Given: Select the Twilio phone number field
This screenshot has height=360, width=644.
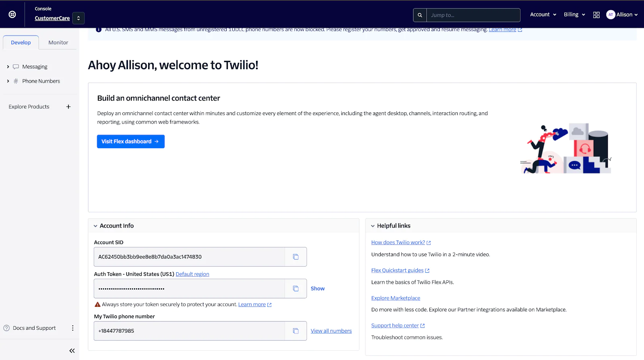Looking at the screenshot, I should click(x=189, y=331).
